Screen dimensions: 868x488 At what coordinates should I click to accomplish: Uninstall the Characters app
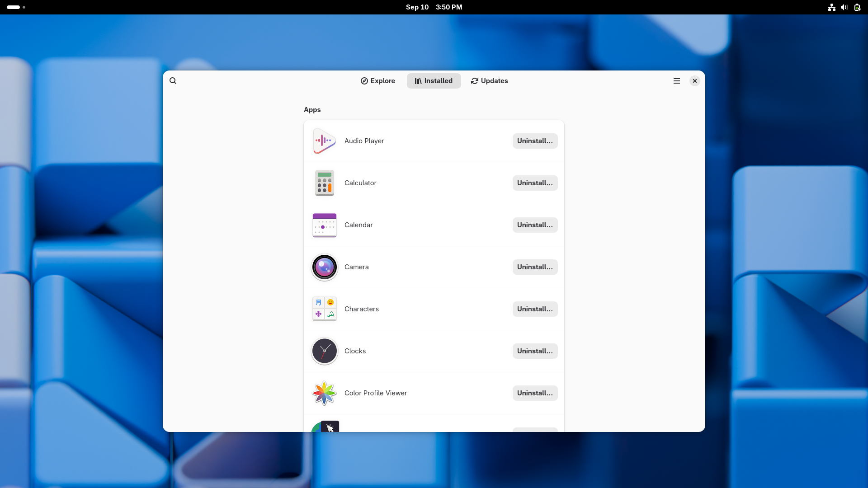[x=535, y=309]
